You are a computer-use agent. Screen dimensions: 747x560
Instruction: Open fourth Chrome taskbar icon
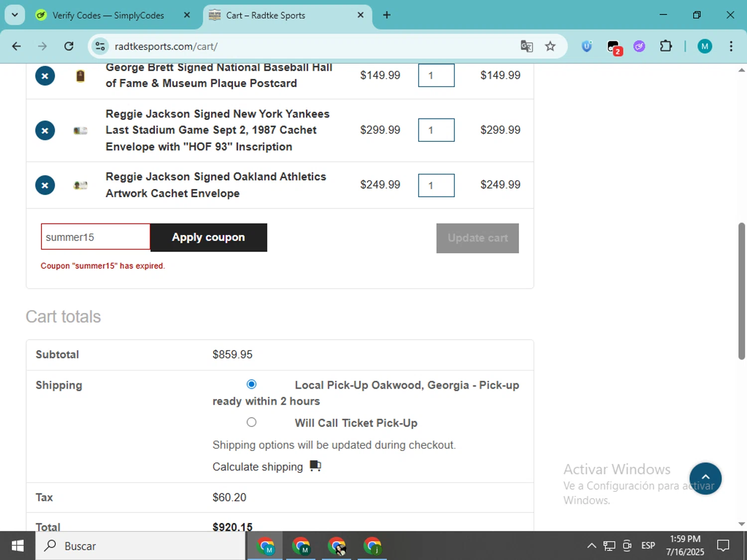coord(373,546)
